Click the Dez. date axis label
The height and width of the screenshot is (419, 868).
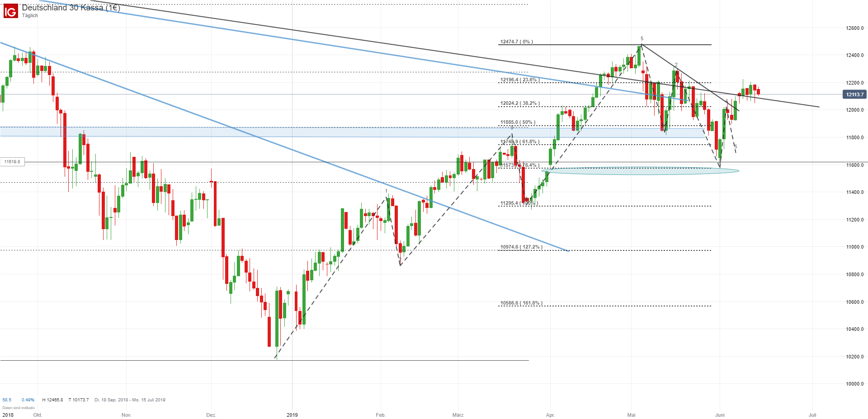[211, 415]
